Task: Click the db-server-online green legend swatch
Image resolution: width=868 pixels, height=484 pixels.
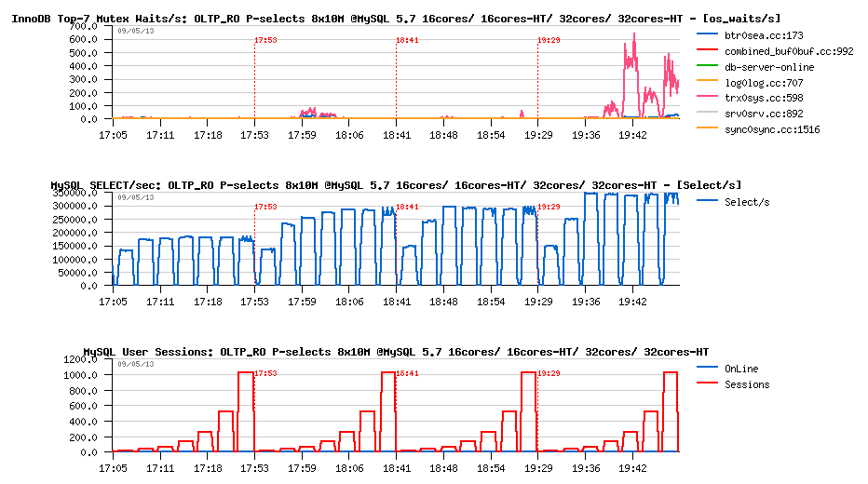Action: pos(707,66)
